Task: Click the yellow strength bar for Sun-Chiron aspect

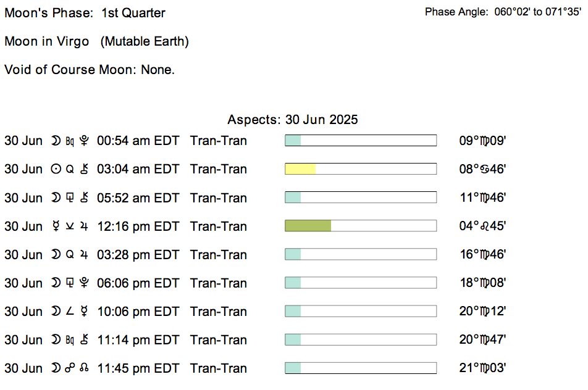Action: click(300, 169)
